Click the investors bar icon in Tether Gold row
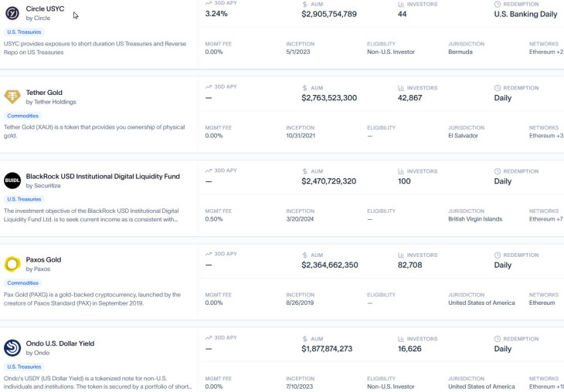The width and height of the screenshot is (564, 392). 401,88
